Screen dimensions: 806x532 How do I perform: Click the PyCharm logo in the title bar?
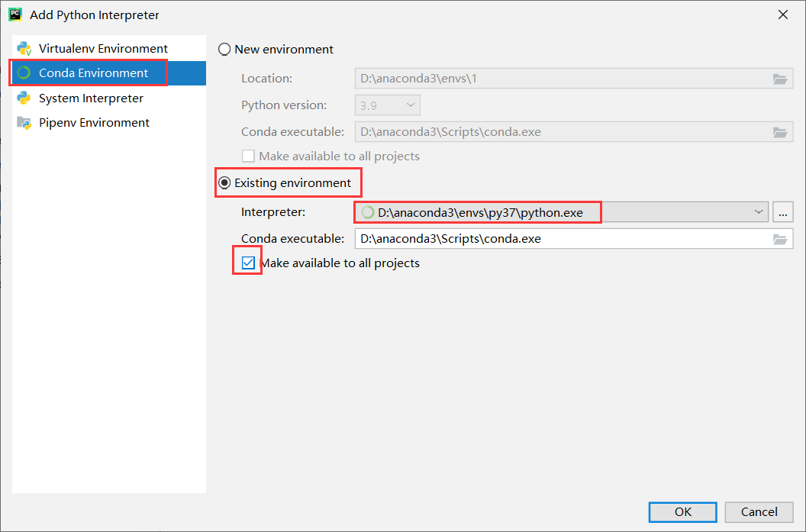coord(15,15)
